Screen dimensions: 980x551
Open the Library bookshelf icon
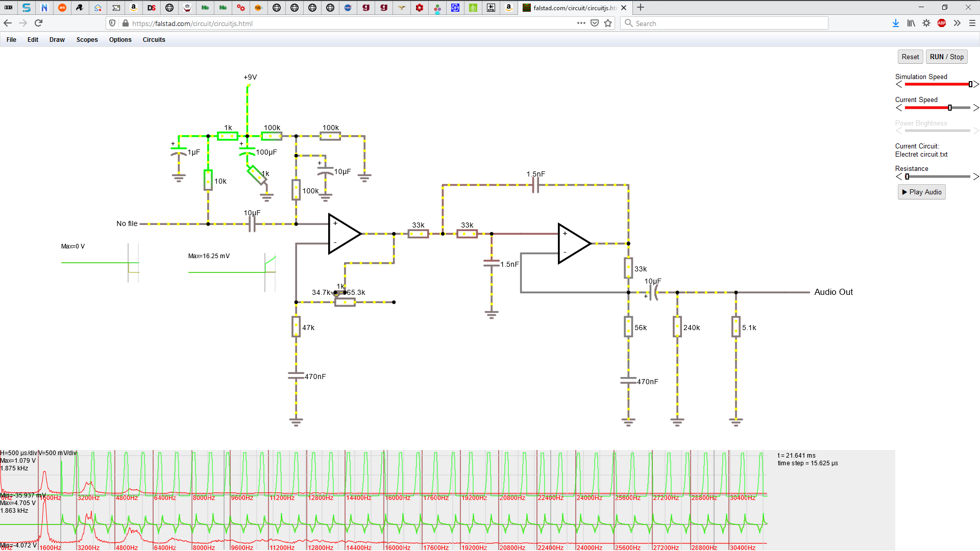pyautogui.click(x=911, y=23)
